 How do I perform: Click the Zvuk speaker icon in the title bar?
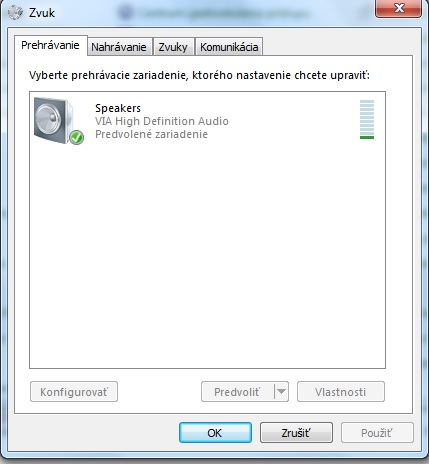point(15,13)
